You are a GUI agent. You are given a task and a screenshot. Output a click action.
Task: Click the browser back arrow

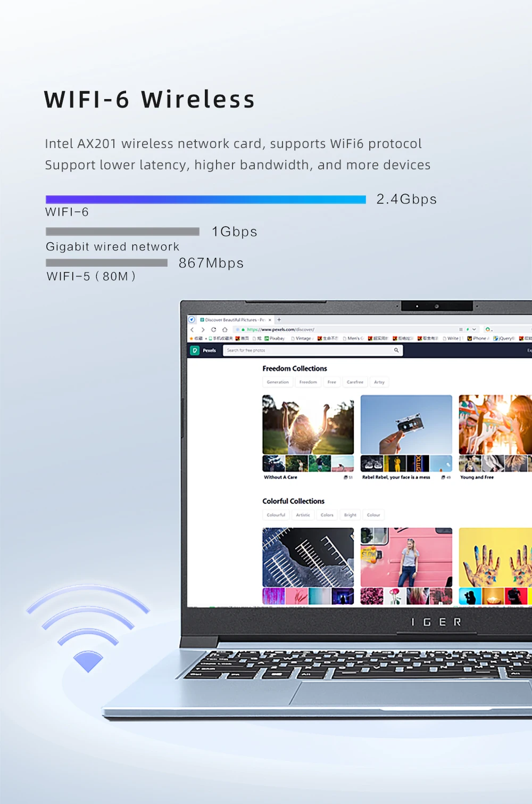(193, 330)
